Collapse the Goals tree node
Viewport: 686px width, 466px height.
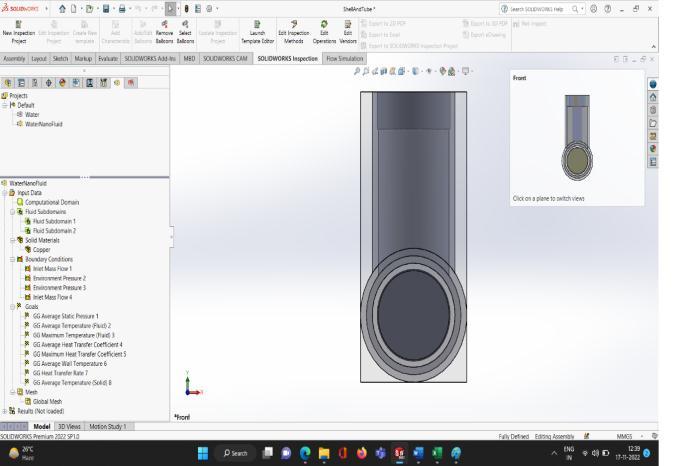coord(12,306)
